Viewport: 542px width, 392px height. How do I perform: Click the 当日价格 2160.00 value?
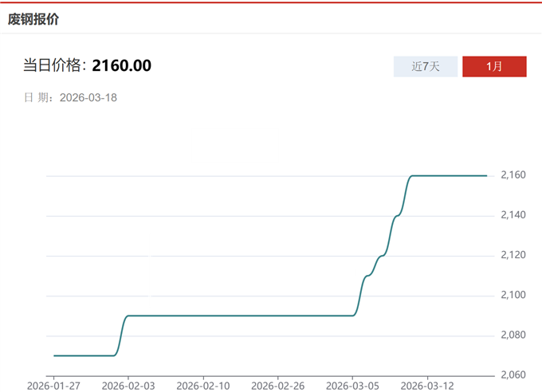122,65
